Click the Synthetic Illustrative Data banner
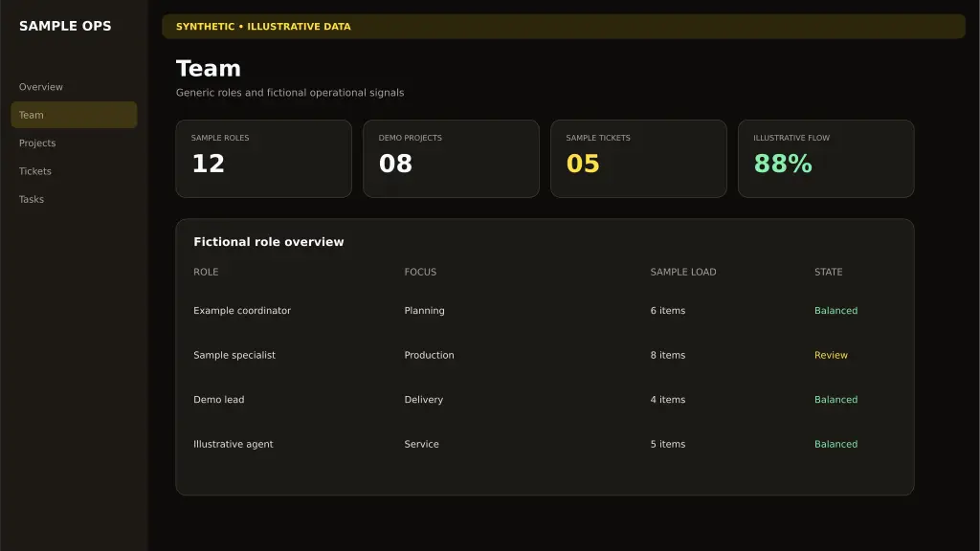 point(563,26)
